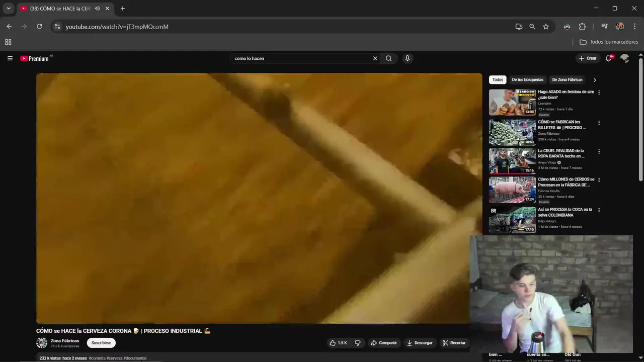Image resolution: width=644 pixels, height=362 pixels.
Task: Create a clip with Recortar button
Action: [454, 343]
